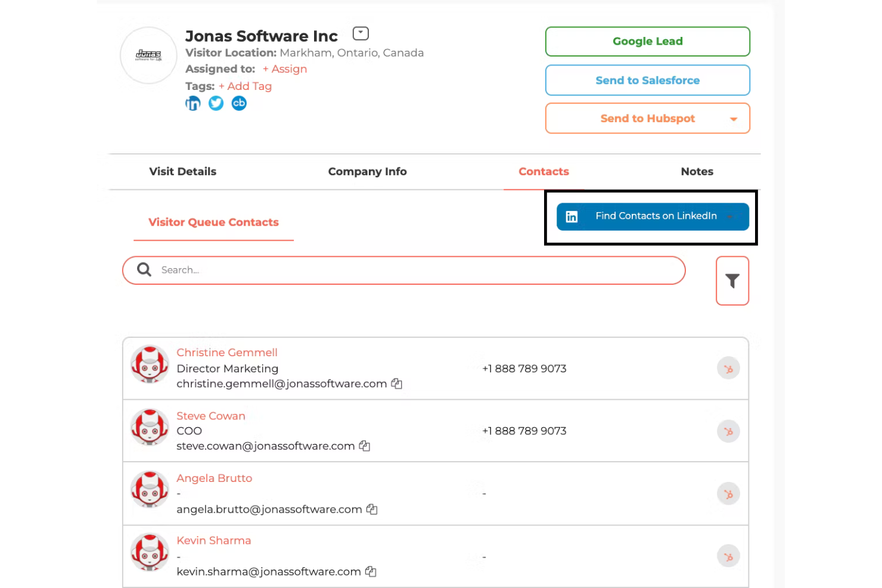
Task: Click christine.gemmell@jonassoftware.com email text
Action: coord(282,384)
